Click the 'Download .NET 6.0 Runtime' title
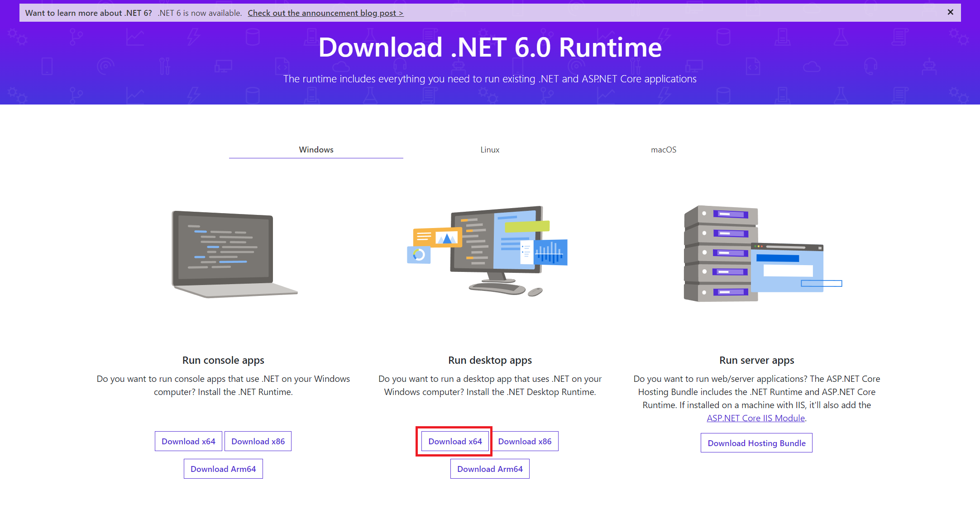Screen dimensions: 980x509 click(x=490, y=48)
